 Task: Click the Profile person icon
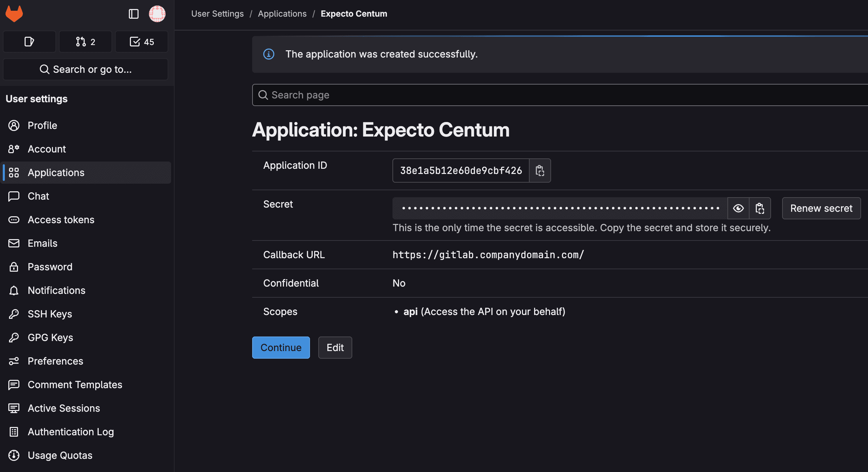(x=14, y=125)
